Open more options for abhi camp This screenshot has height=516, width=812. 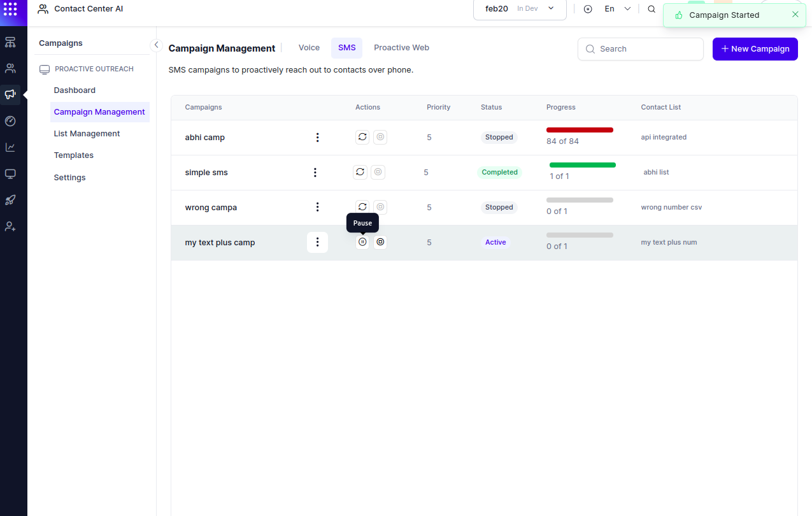coord(317,137)
